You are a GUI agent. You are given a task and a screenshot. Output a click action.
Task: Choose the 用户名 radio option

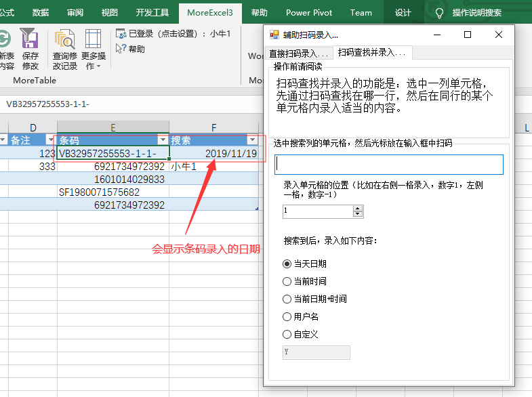tap(287, 316)
